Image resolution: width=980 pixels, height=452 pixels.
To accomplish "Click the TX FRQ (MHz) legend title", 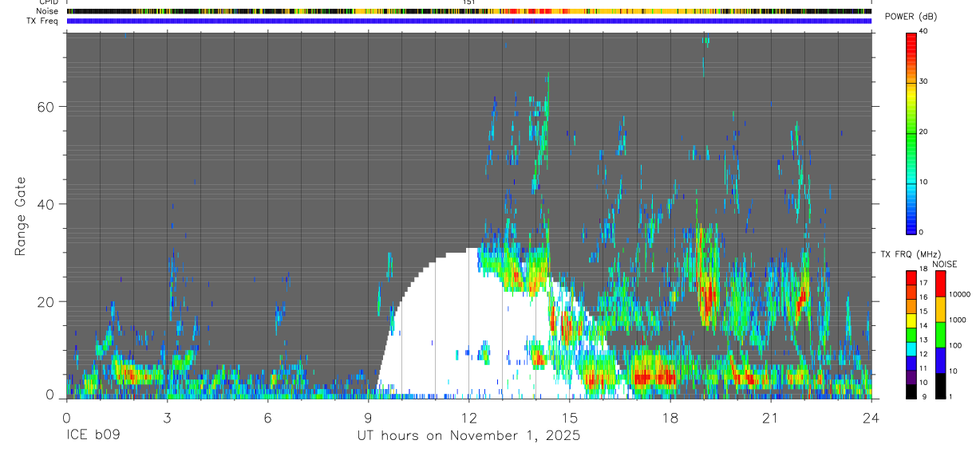I will [x=911, y=254].
